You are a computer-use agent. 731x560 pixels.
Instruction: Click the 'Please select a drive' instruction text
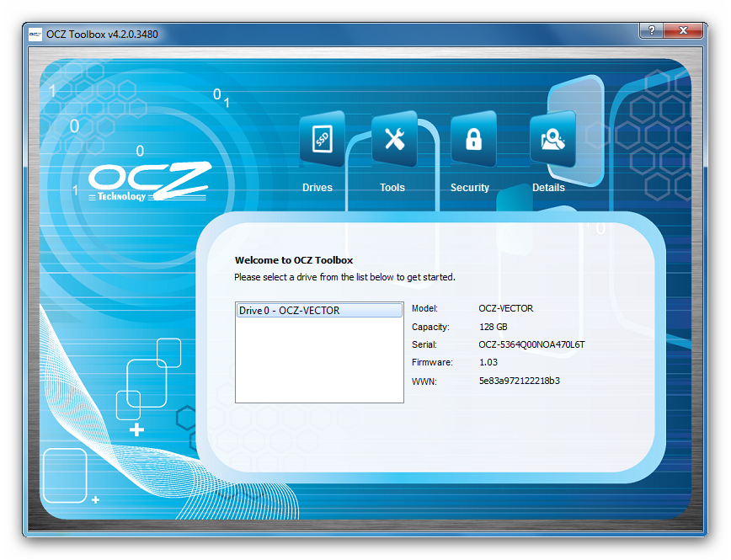pyautogui.click(x=344, y=277)
